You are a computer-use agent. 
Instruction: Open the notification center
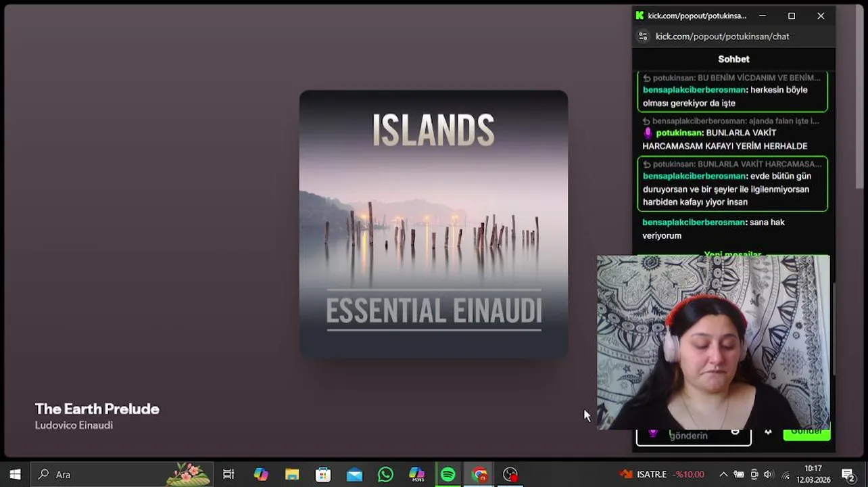848,474
